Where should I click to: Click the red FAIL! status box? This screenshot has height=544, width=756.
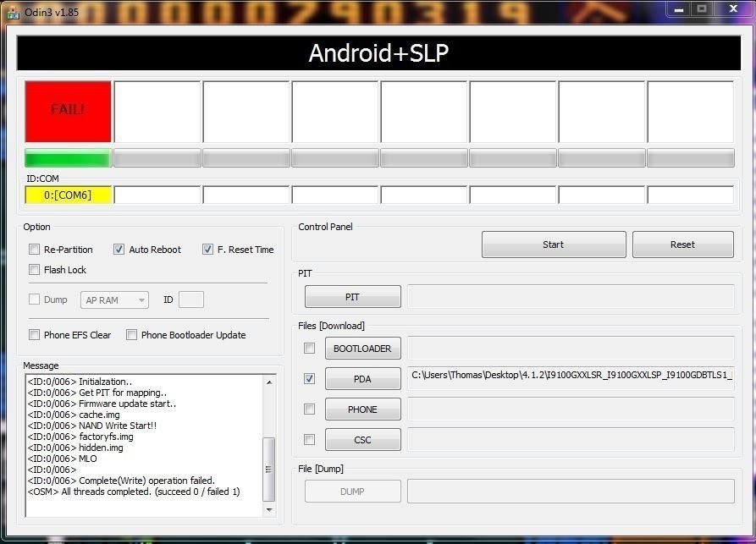68,112
